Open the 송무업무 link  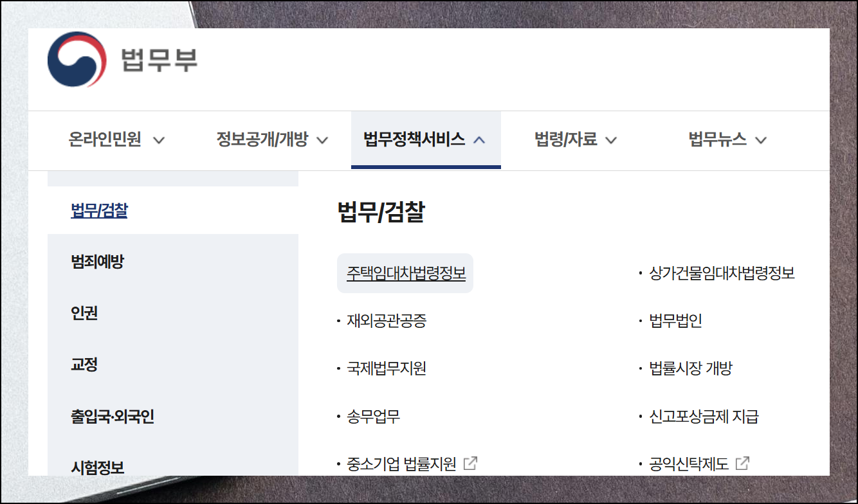tap(374, 416)
